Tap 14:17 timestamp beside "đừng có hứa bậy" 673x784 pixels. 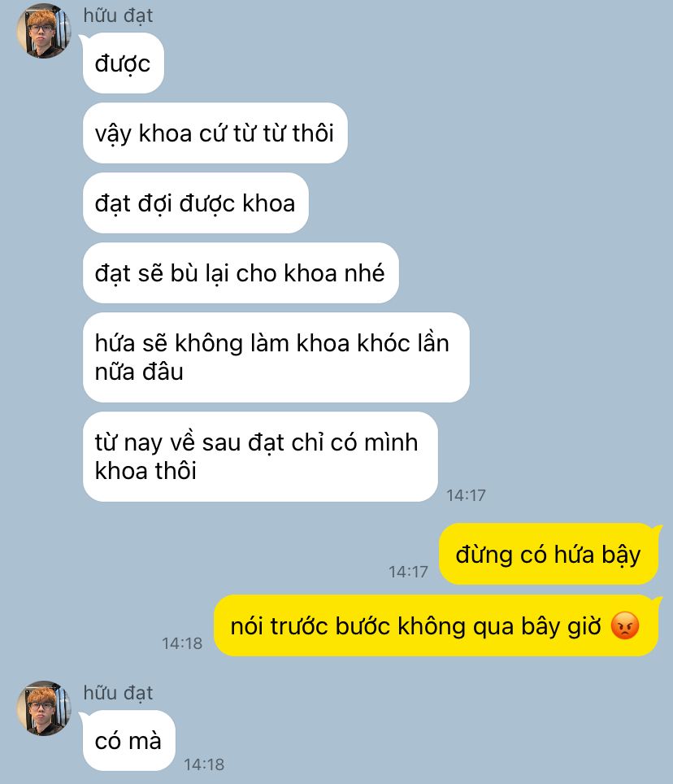pos(408,572)
